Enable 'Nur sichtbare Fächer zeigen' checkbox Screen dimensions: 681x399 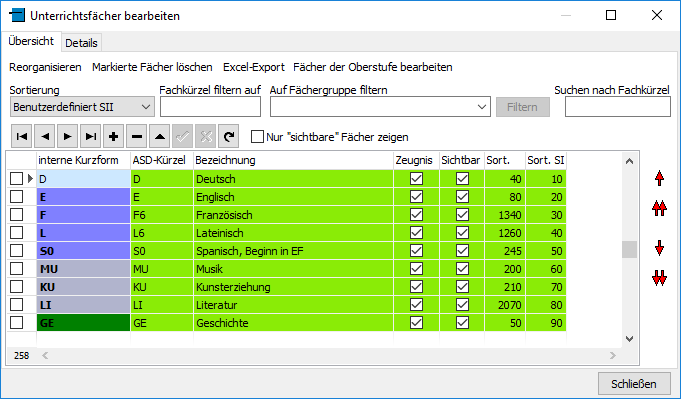[257, 137]
